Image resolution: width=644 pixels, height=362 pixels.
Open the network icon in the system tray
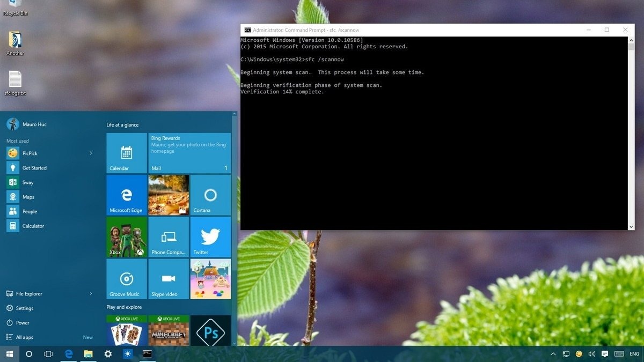(x=566, y=354)
